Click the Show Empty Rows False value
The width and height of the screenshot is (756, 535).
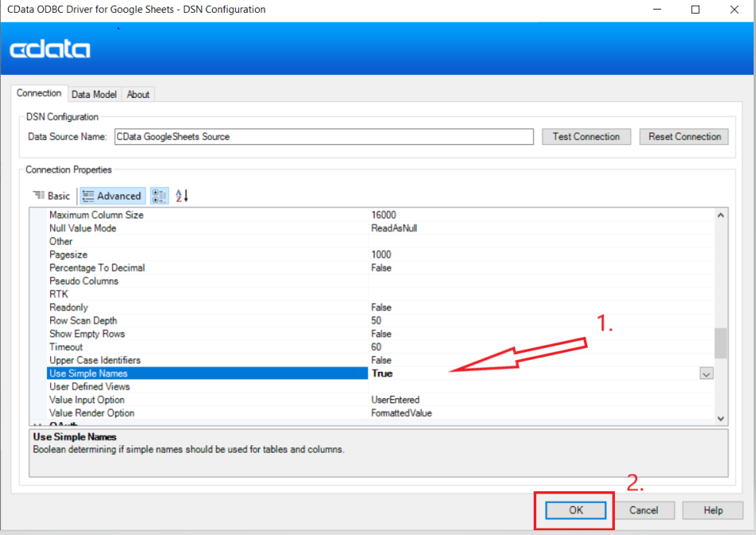coord(382,334)
